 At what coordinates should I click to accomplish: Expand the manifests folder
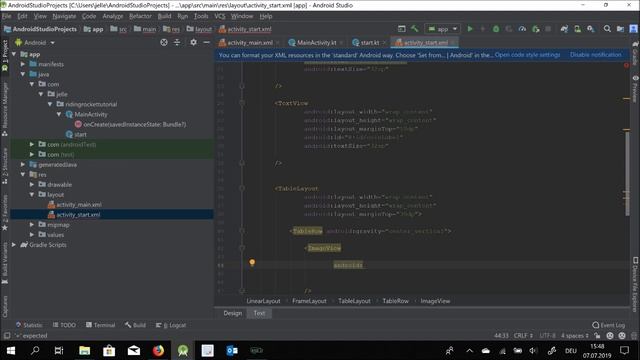click(23, 64)
